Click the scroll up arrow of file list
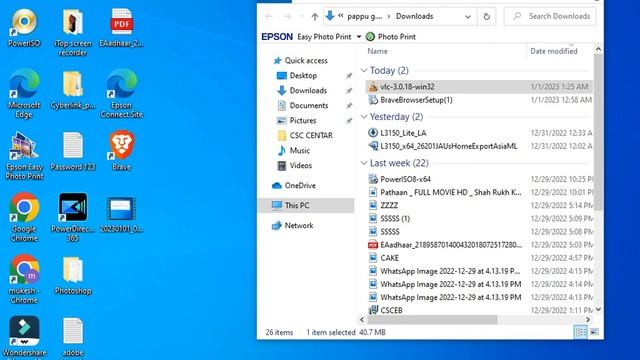The height and width of the screenshot is (360, 640). (x=598, y=49)
